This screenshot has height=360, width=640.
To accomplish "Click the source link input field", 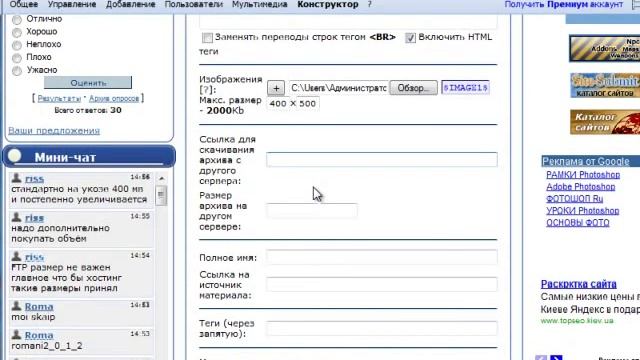I will coord(382,284).
